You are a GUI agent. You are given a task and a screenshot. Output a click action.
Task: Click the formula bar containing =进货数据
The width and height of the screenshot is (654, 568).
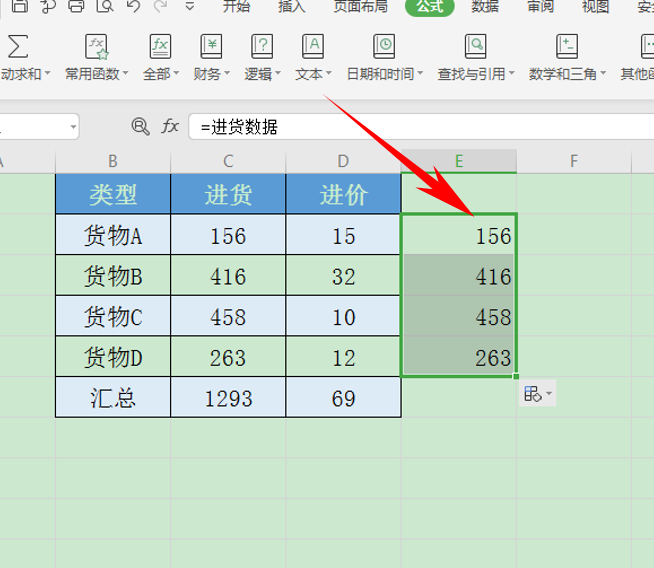pos(421,126)
